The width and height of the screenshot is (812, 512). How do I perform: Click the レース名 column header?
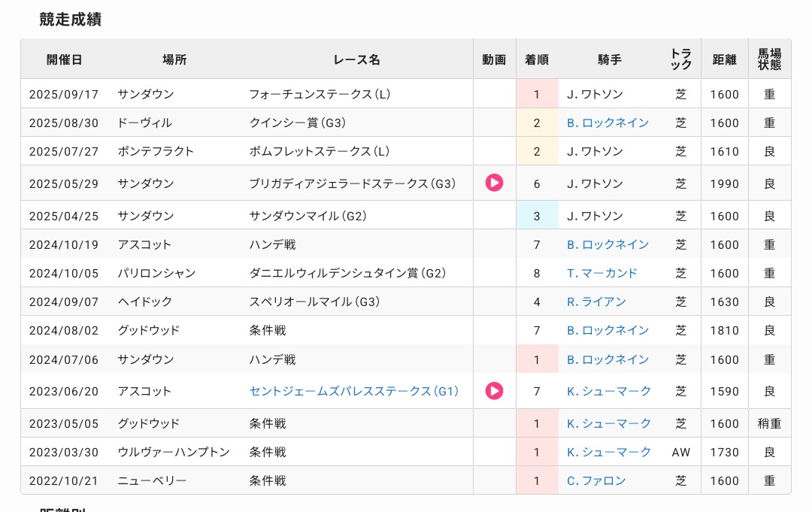coord(356,59)
